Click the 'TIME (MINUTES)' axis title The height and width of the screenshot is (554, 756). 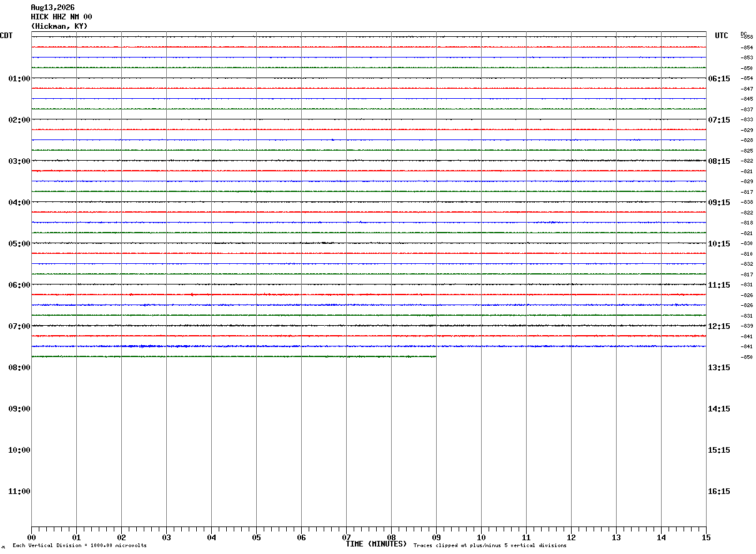376,544
